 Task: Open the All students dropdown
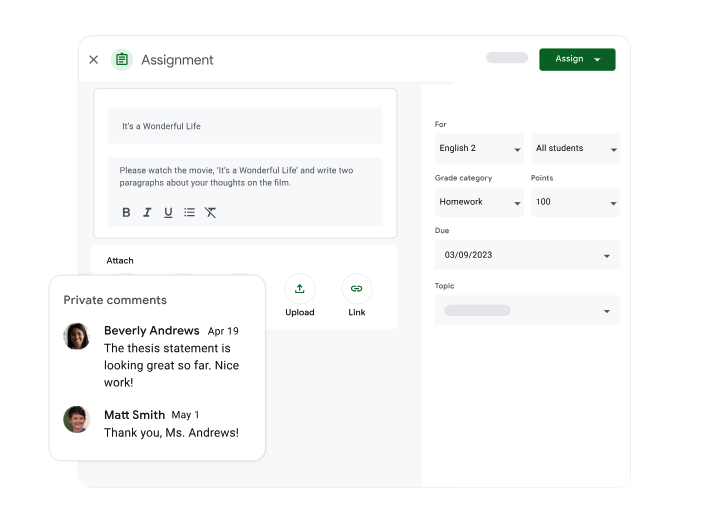[575, 148]
